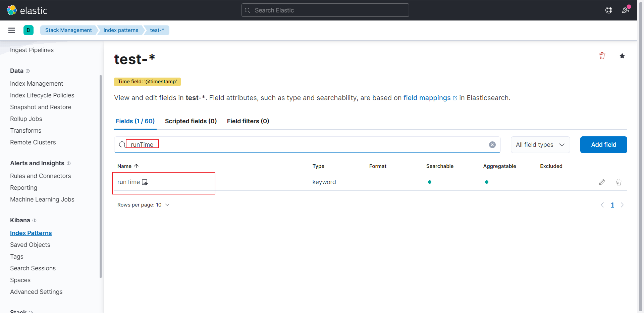Open the newsfeed notifications icon

[x=626, y=10]
